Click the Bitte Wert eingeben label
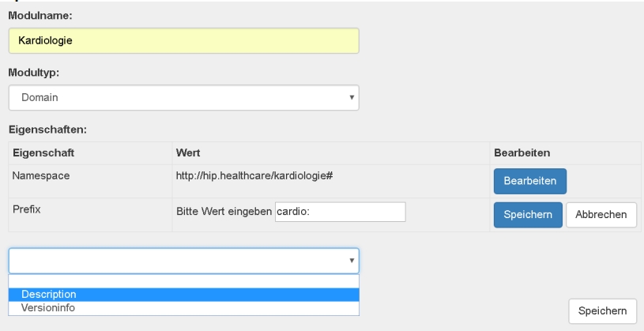Image resolution: width=644 pixels, height=331 pixels. pos(223,212)
